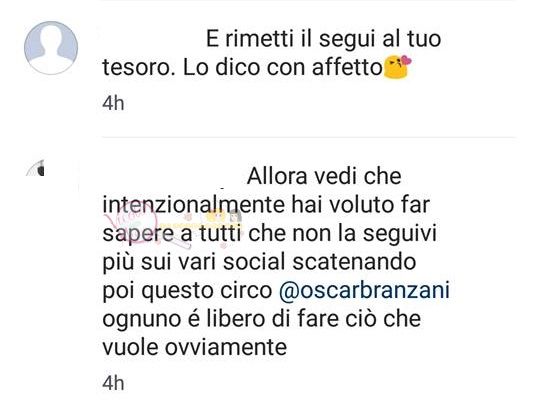The height and width of the screenshot is (401, 540).
Task: Tap the final words 'vuole ovviamente'
Action: pos(195,347)
